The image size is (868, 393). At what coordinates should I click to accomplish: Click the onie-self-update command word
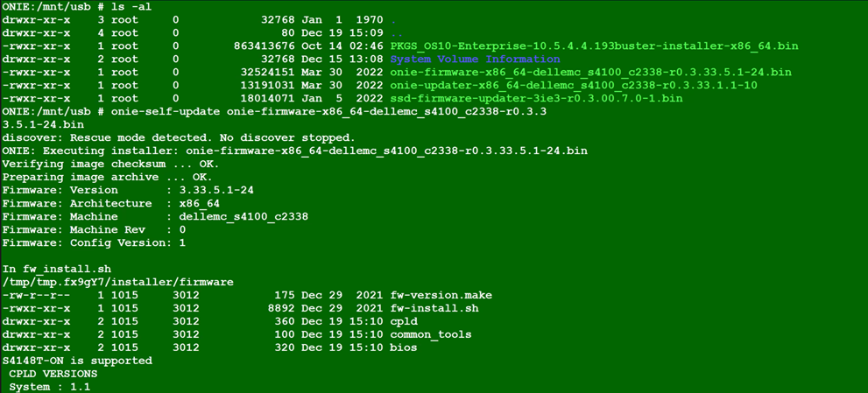tap(166, 111)
